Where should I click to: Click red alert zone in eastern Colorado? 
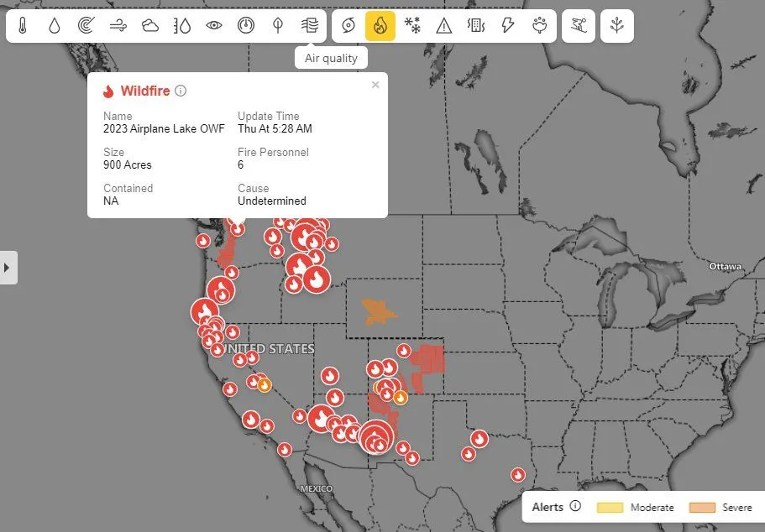(429, 359)
